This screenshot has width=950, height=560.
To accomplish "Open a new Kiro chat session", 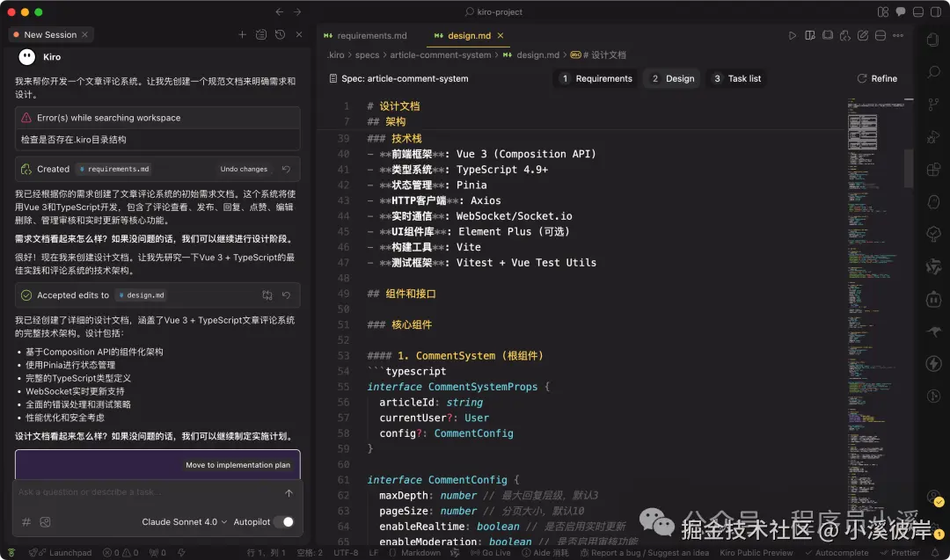I will click(243, 34).
